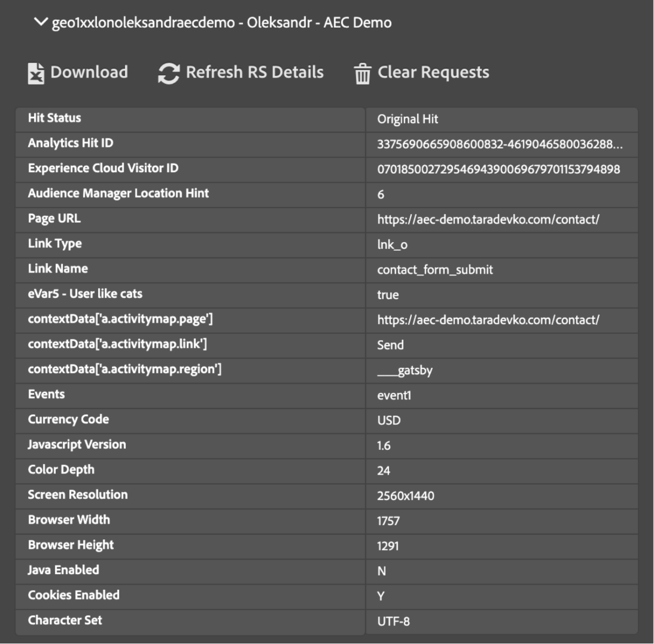Select the Experience Cloud Visitor ID label
The image size is (654, 644).
[x=103, y=168]
